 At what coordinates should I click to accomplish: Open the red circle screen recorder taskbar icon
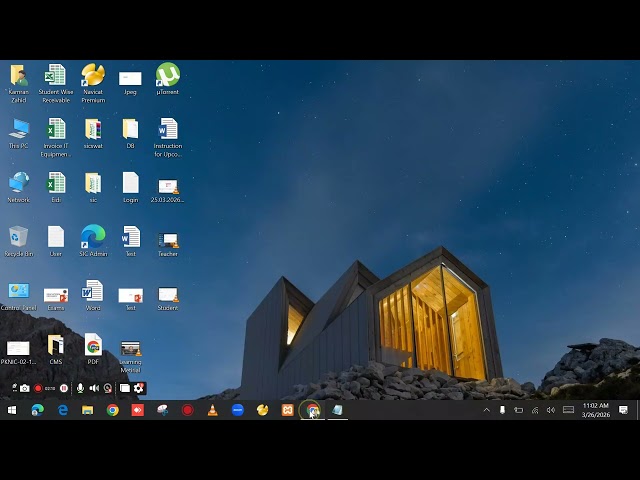[187, 410]
